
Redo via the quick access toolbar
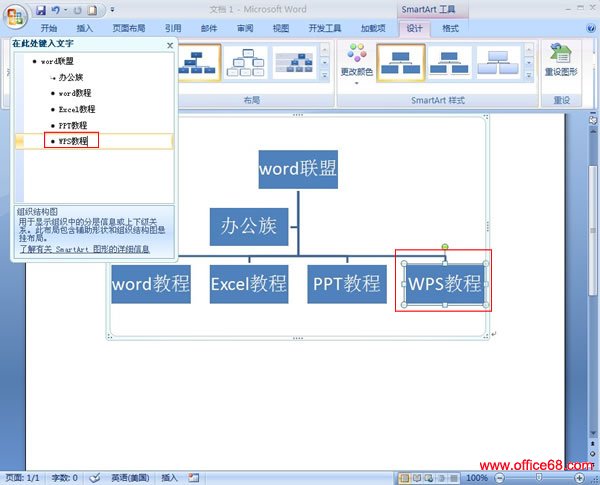click(78, 10)
